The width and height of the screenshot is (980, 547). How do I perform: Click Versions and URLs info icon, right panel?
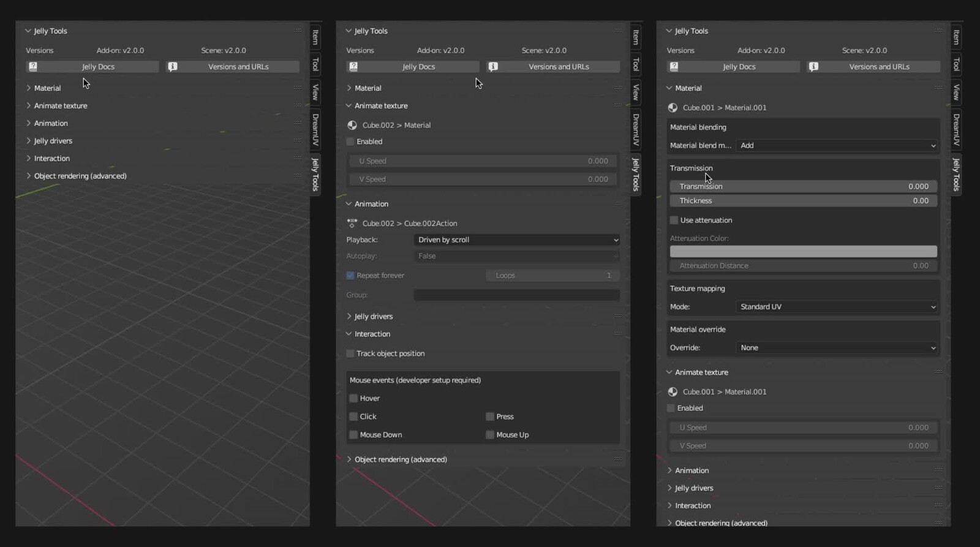[x=813, y=66]
